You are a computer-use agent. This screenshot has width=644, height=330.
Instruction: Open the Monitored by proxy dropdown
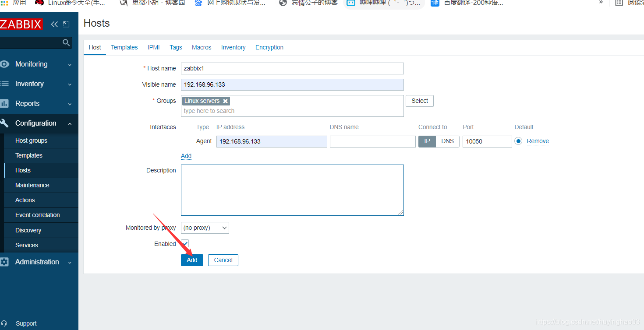pyautogui.click(x=205, y=228)
